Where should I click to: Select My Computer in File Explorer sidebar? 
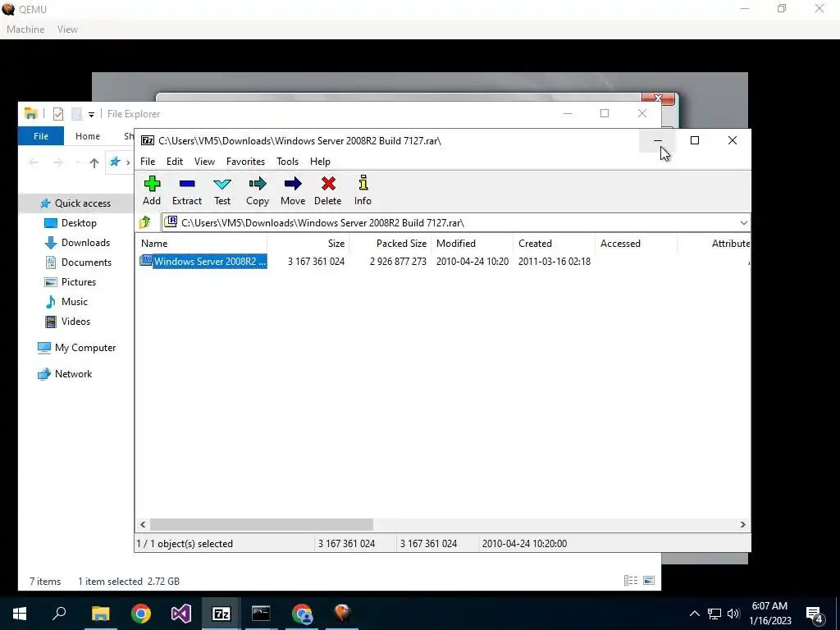click(x=85, y=348)
